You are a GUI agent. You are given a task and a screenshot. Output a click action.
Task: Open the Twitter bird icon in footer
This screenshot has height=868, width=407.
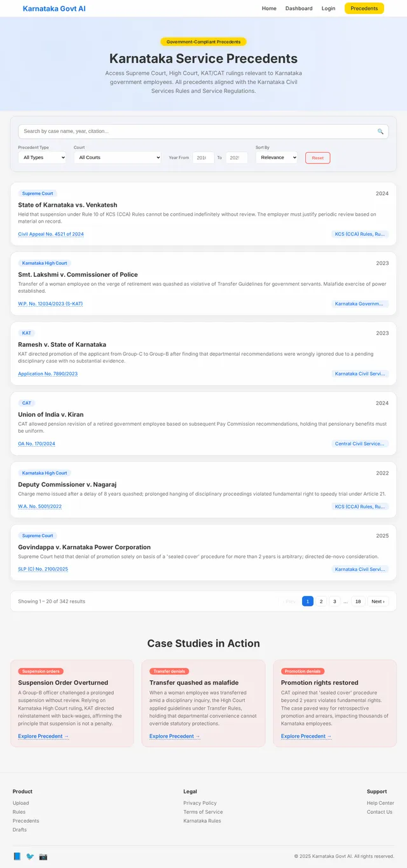tap(30, 857)
